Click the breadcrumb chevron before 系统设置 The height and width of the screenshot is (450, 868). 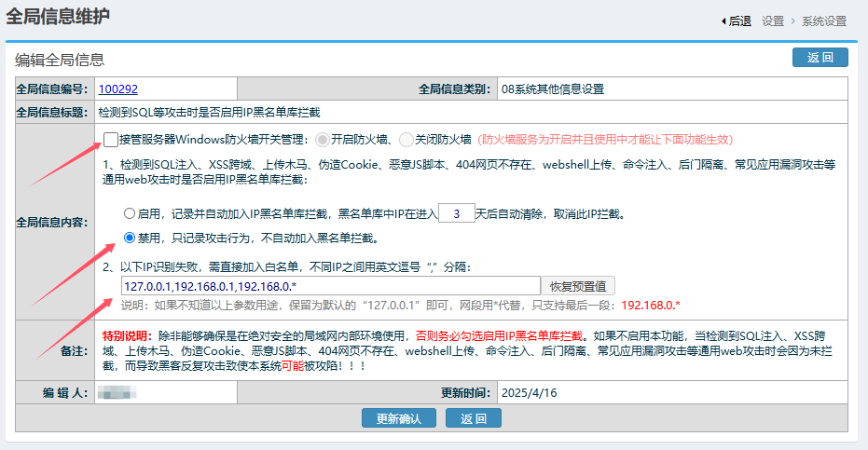(x=793, y=20)
